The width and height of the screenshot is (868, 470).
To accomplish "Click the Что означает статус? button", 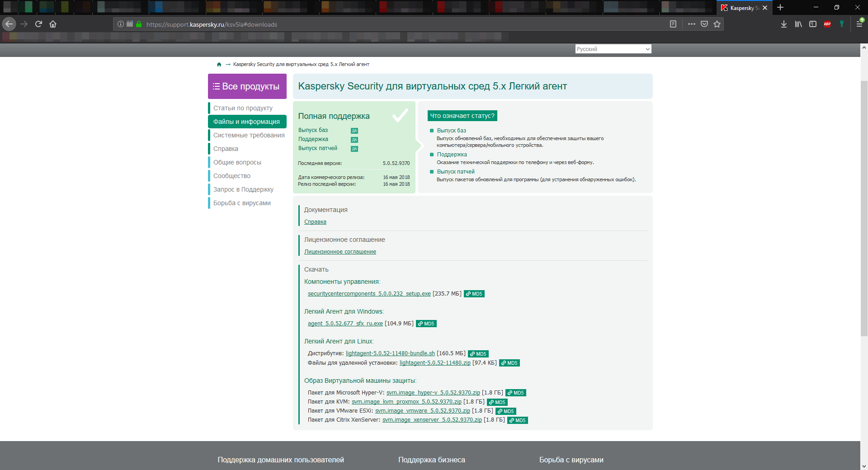I will 462,116.
